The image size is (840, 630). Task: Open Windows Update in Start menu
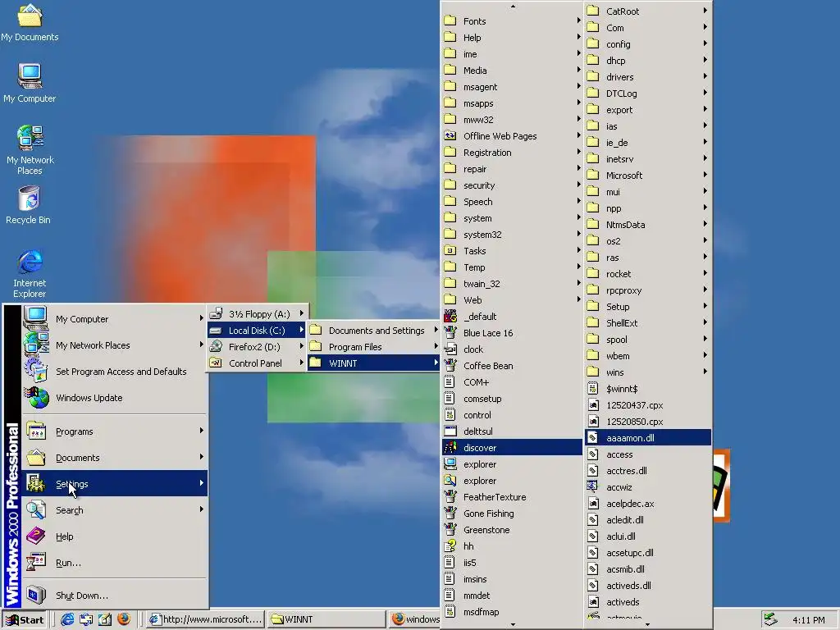pyautogui.click(x=115, y=398)
